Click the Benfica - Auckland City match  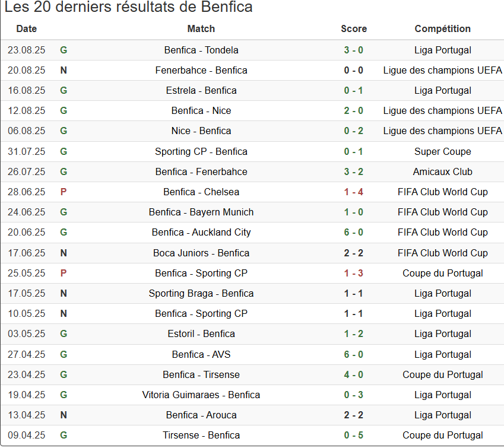click(201, 232)
